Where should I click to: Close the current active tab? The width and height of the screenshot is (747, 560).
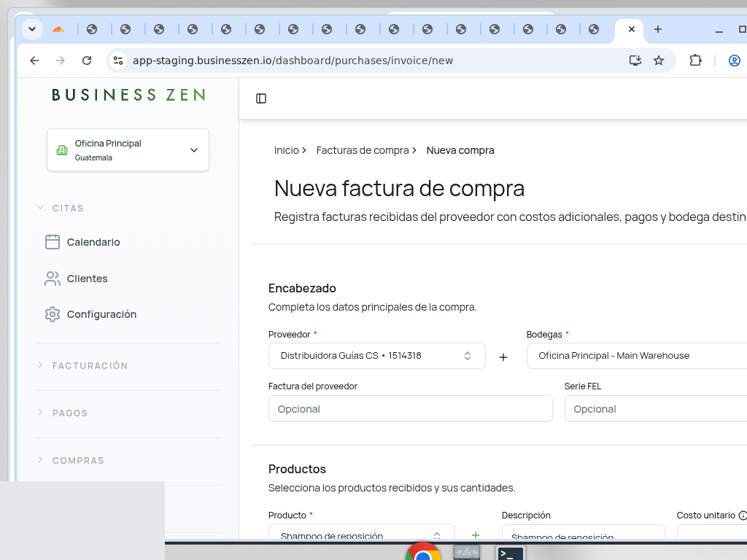(632, 29)
